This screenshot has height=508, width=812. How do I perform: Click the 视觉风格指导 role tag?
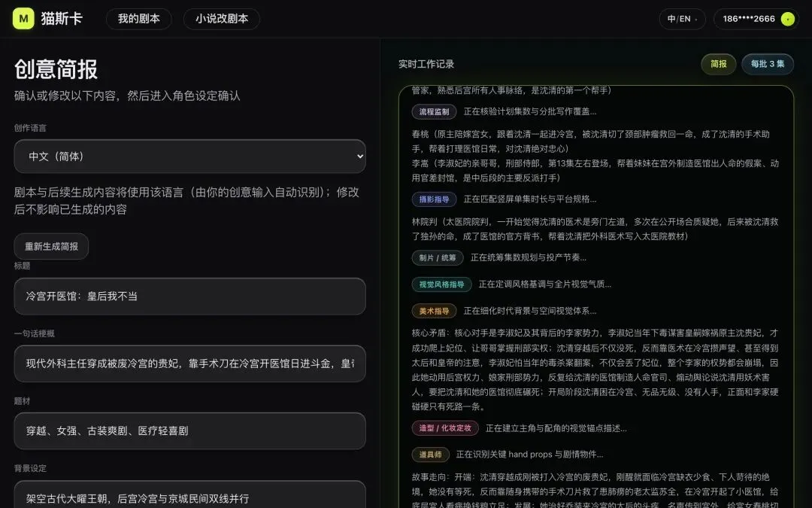point(442,284)
